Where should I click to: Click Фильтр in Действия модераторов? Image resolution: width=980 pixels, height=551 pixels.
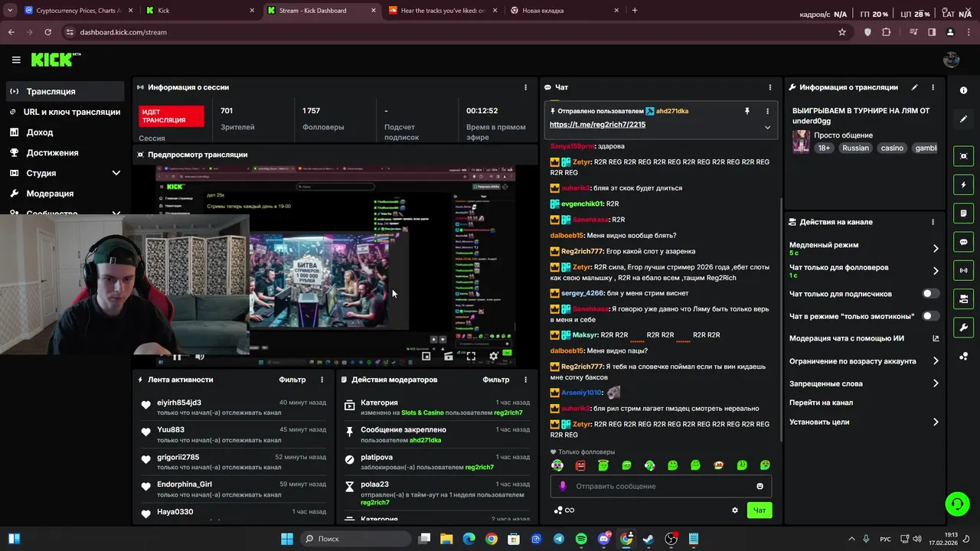[496, 380]
